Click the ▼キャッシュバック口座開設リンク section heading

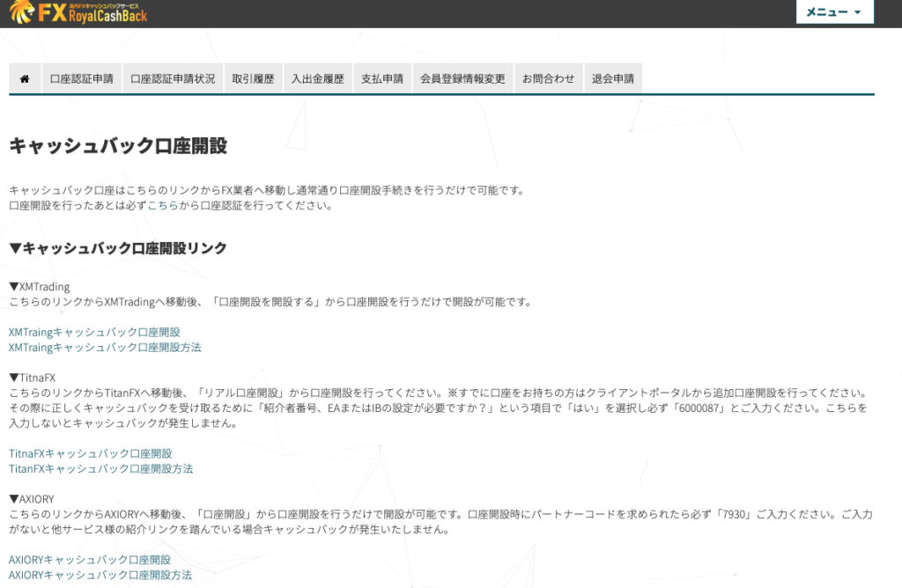point(118,248)
